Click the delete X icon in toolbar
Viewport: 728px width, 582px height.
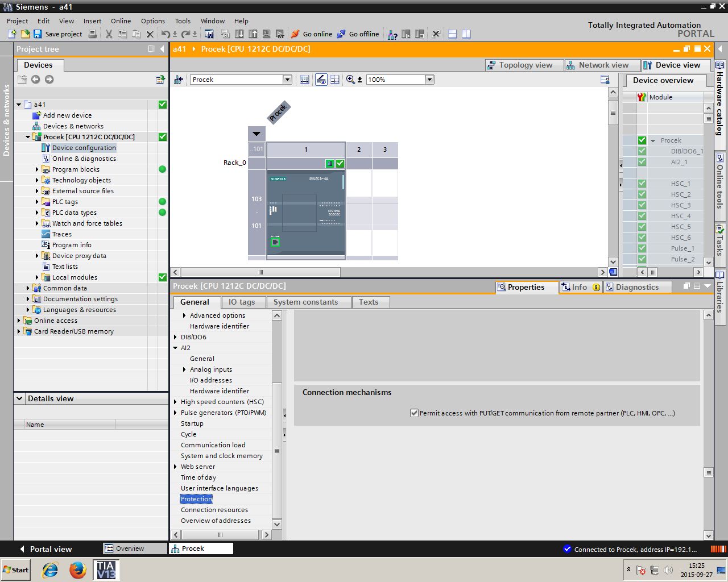click(150, 34)
